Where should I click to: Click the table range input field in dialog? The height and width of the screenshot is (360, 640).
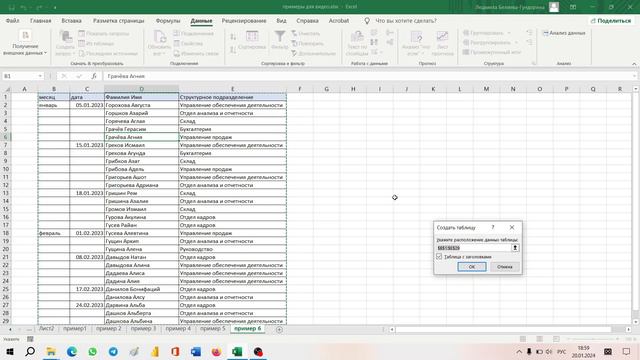(x=473, y=248)
